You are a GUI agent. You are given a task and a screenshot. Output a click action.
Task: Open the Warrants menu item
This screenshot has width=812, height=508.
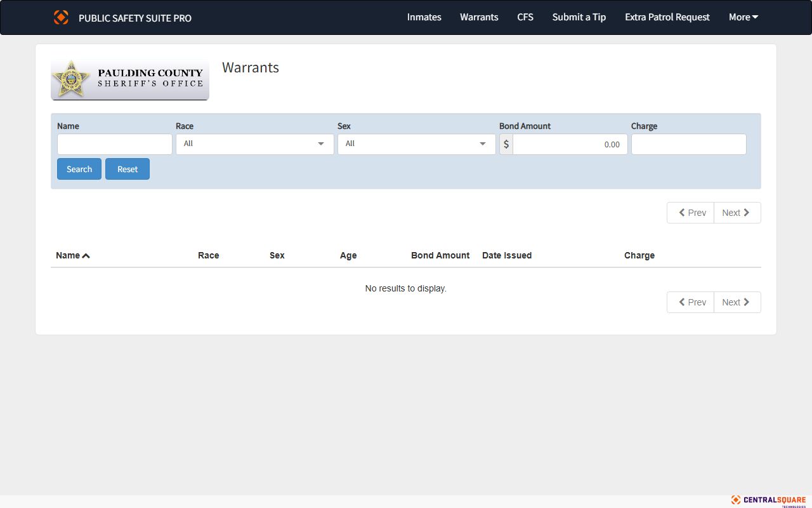[479, 17]
